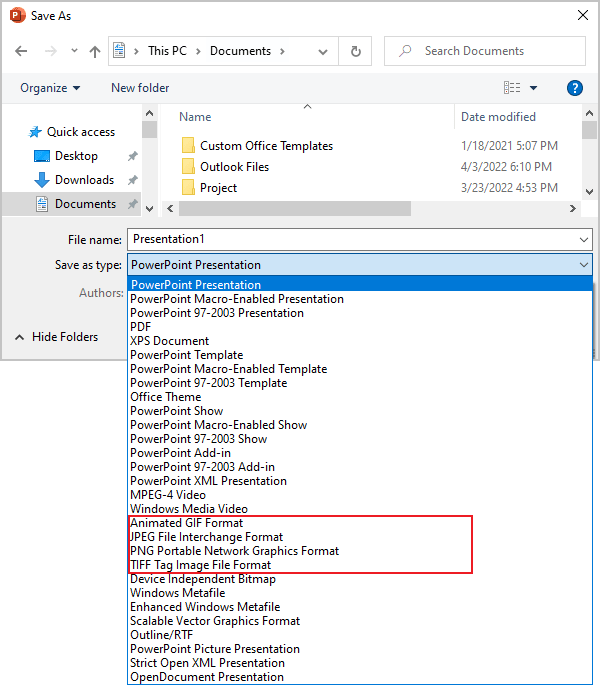Viewport: 600px width, 685px height.
Task: Choose MPEG-4 Video as save type
Action: point(168,495)
